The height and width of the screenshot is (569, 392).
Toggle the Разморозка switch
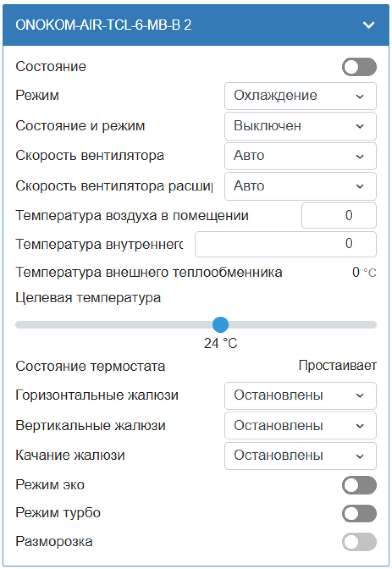359,542
